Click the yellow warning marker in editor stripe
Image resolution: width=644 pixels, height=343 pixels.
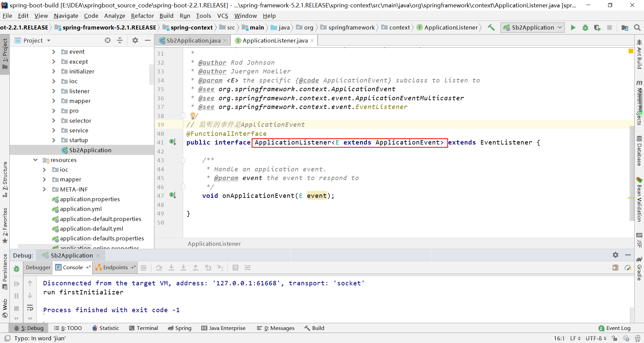tap(631, 51)
